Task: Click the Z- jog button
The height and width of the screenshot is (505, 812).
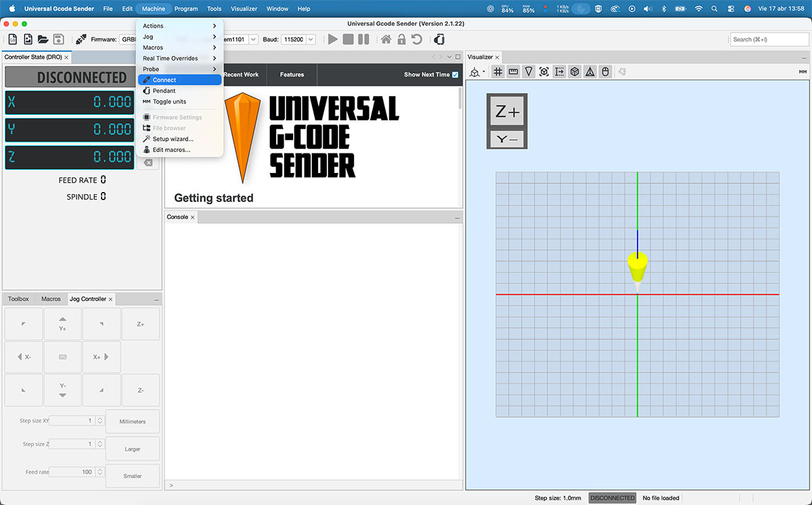Action: pos(141,390)
